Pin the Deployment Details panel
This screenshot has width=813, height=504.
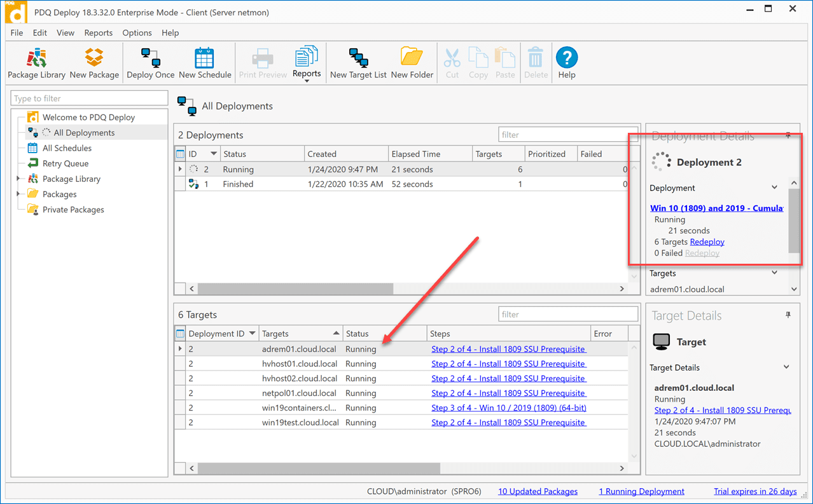[788, 135]
